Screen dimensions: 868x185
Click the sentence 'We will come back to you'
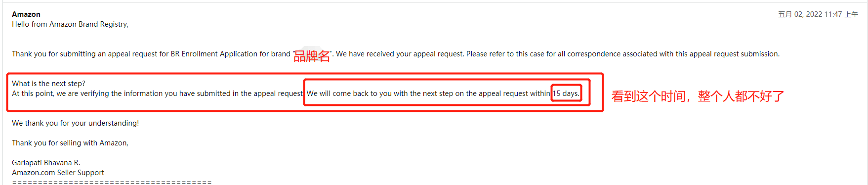(x=443, y=93)
